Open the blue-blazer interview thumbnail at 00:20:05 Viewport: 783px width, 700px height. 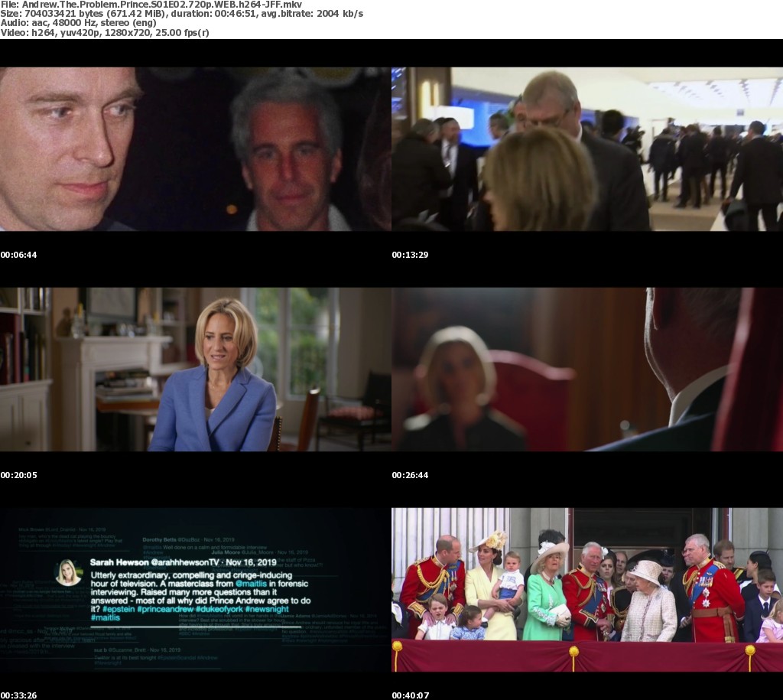pyautogui.click(x=195, y=370)
